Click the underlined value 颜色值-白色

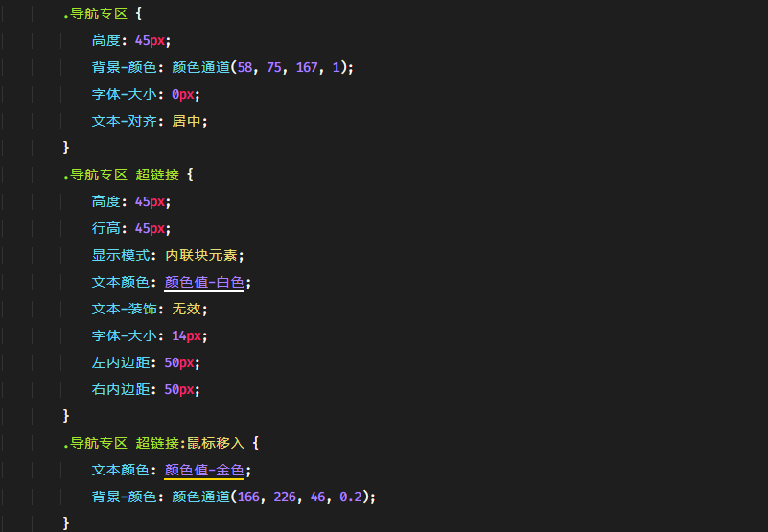click(204, 282)
